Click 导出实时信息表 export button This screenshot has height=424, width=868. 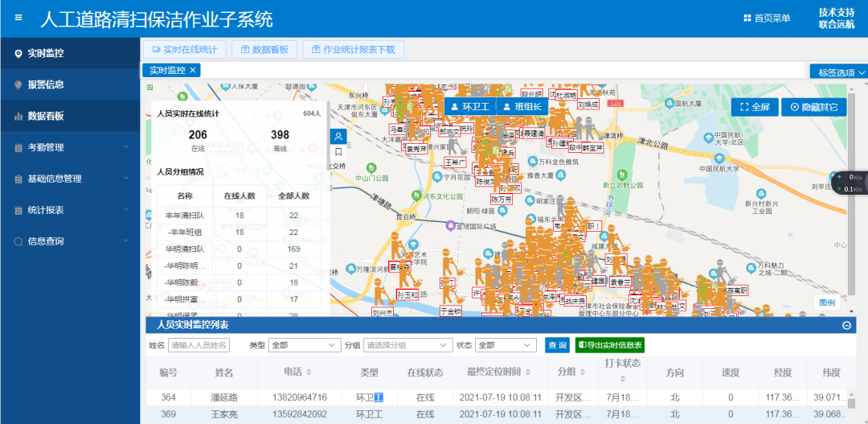pyautogui.click(x=610, y=344)
